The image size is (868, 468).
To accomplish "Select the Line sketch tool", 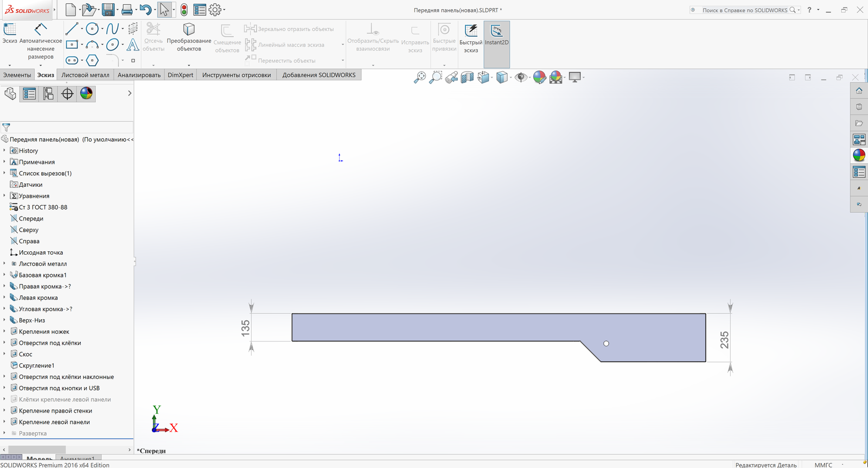I will [x=72, y=28].
